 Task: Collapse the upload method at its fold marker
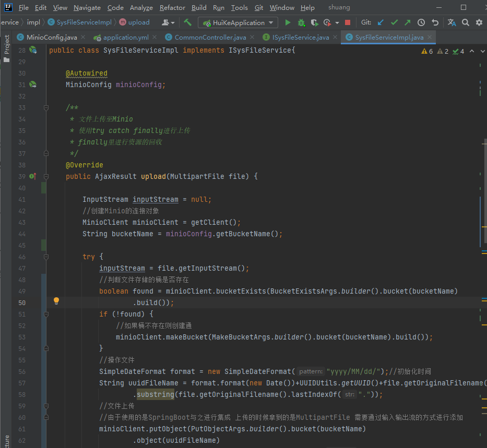(x=46, y=177)
